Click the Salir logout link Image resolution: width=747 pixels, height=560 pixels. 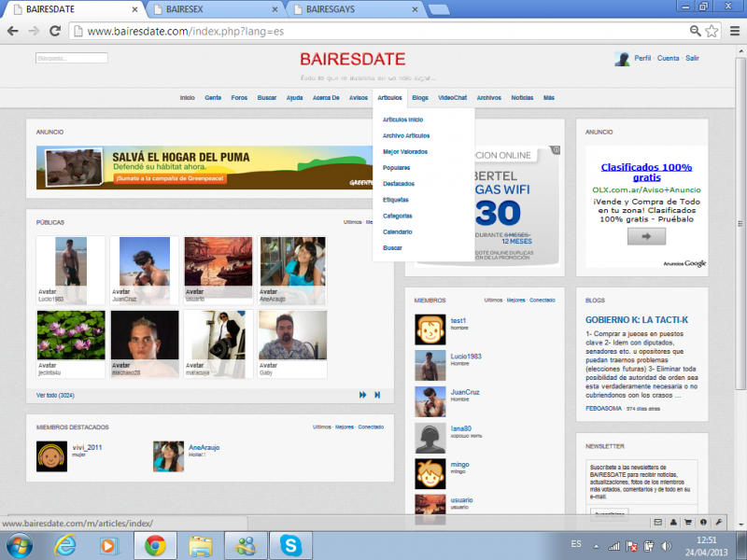pyautogui.click(x=692, y=58)
